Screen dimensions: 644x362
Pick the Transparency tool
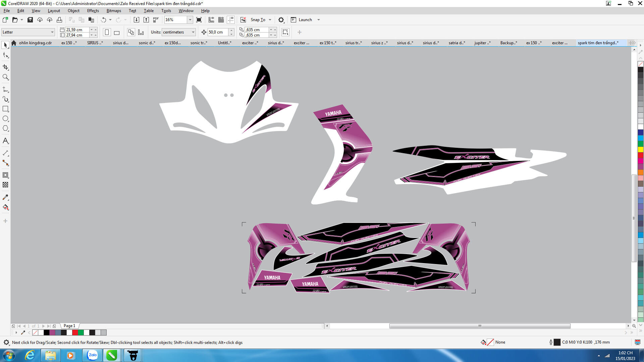coord(5,185)
